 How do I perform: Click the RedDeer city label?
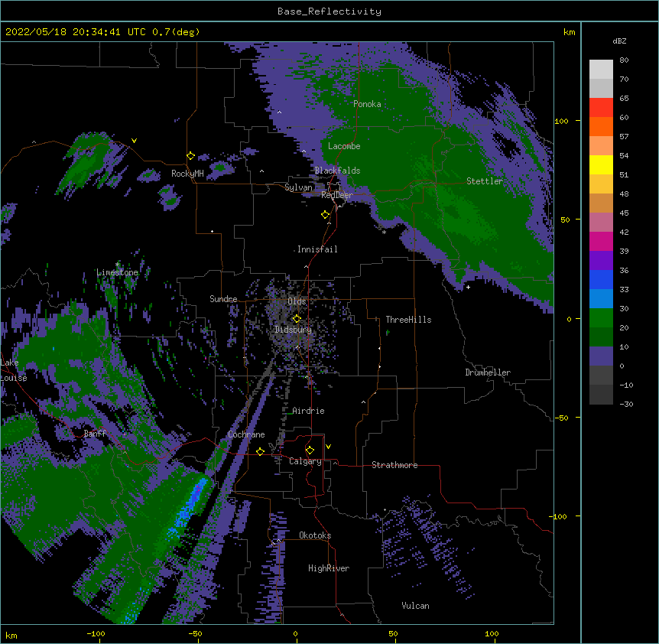pyautogui.click(x=337, y=195)
